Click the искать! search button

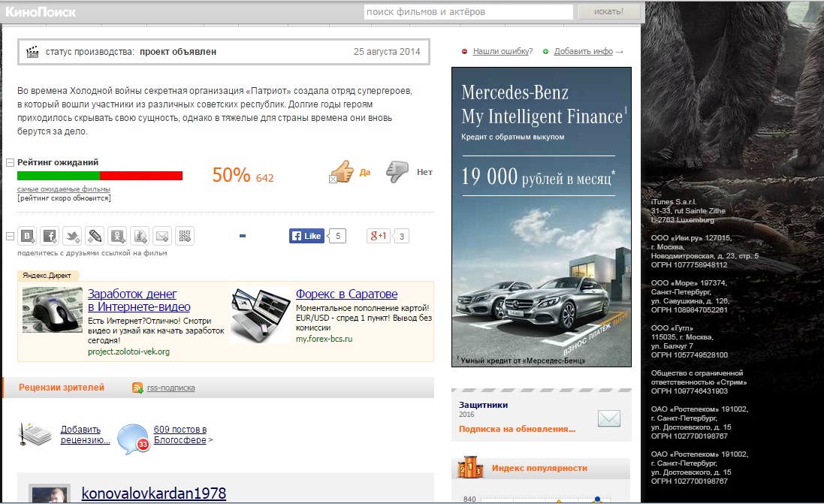[609, 11]
